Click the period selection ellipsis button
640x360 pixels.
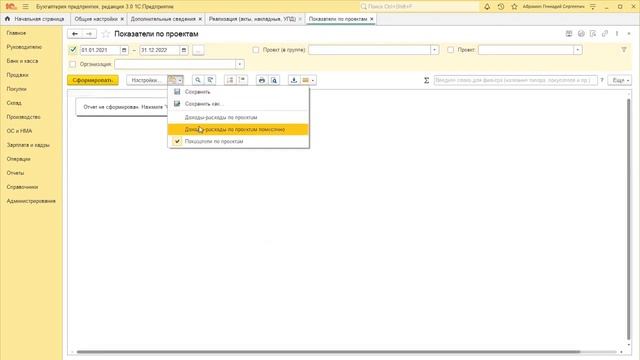pyautogui.click(x=198, y=50)
